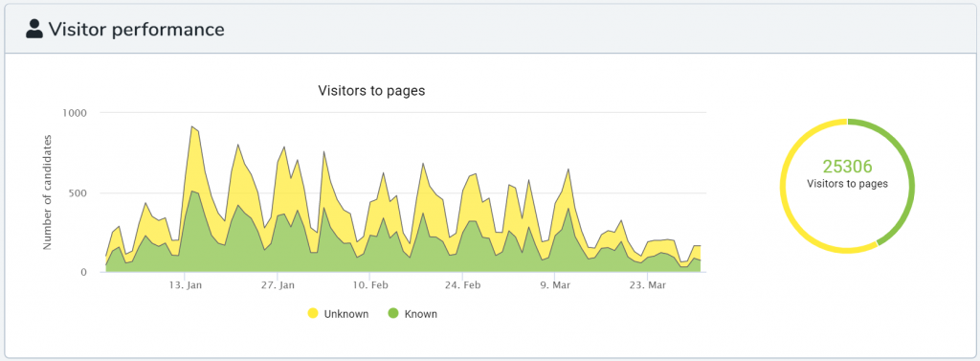Click the 13. Jan axis label

(x=186, y=285)
